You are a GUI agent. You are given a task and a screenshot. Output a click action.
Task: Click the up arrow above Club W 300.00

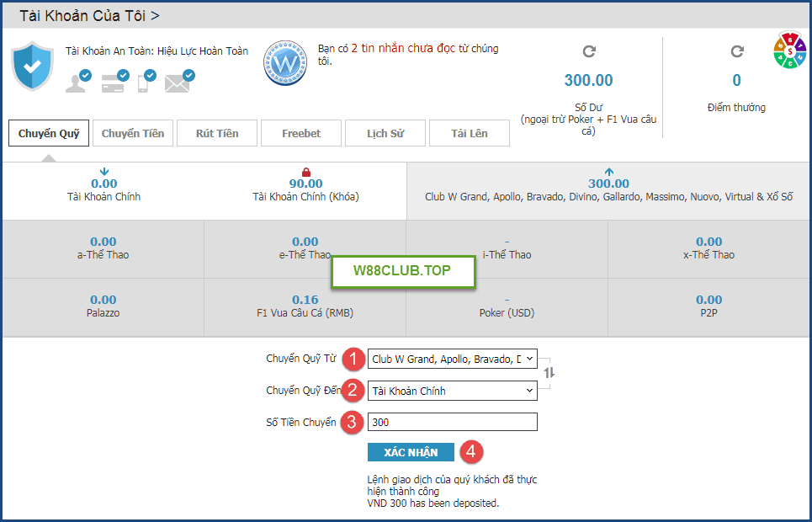pos(609,172)
